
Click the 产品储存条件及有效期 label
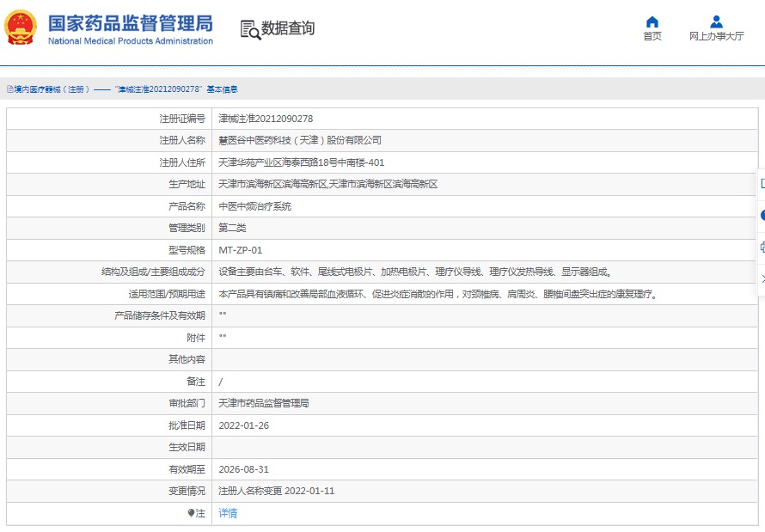pyautogui.click(x=160, y=315)
